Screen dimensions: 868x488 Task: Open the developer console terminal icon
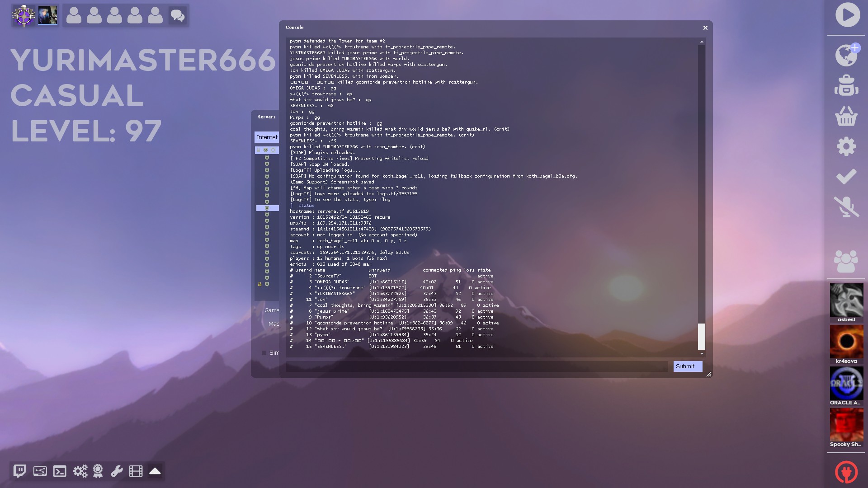point(60,471)
